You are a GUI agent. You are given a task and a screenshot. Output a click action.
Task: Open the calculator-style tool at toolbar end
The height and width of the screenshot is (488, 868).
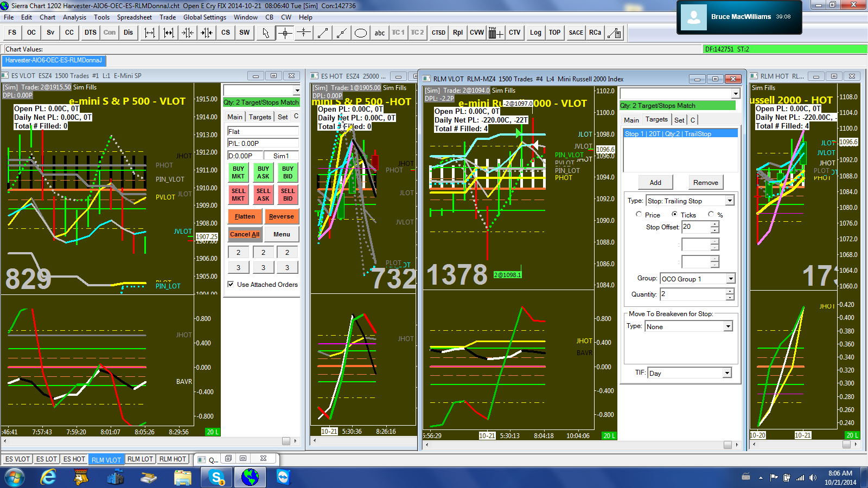pyautogui.click(x=614, y=33)
